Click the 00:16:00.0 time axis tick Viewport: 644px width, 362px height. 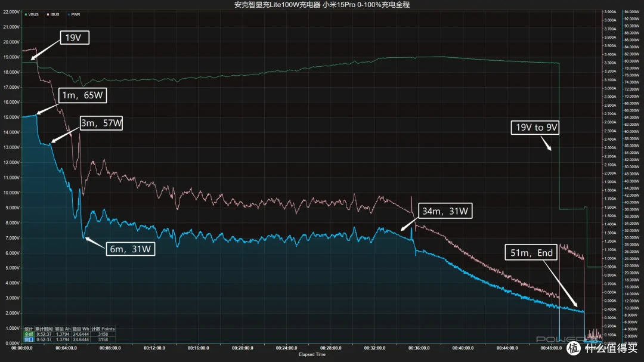tap(199, 348)
